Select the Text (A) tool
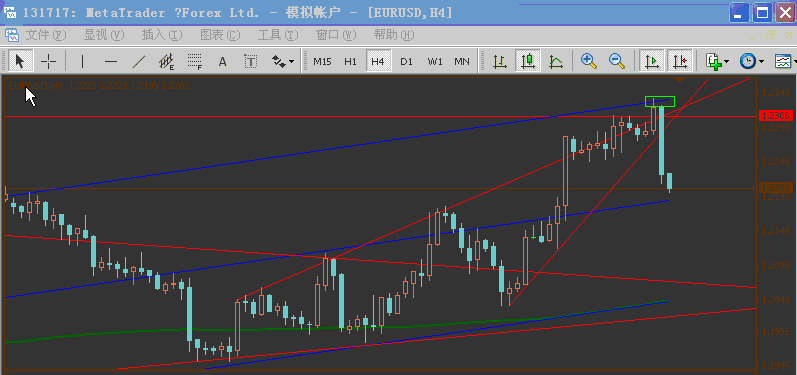 coord(222,61)
